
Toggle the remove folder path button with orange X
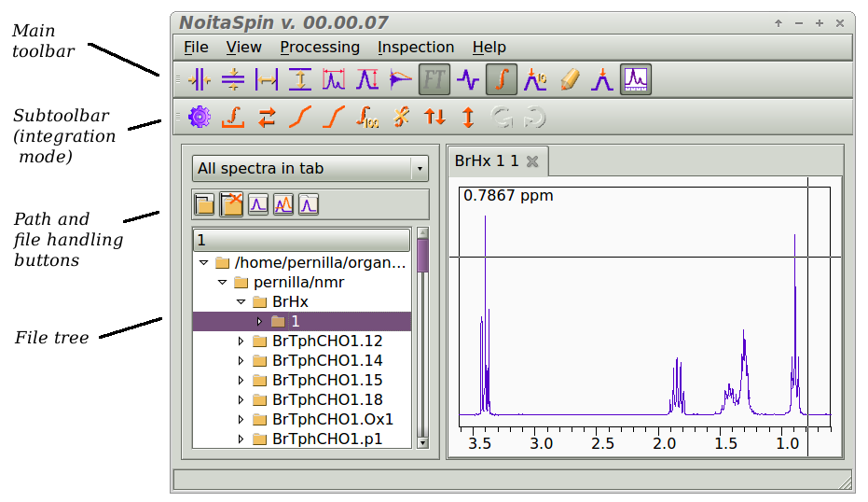coord(231,204)
